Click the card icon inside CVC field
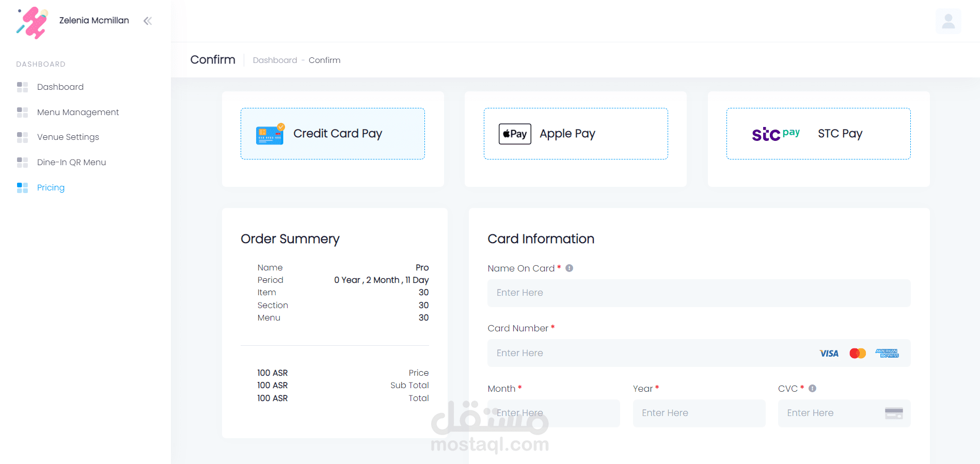Screen dimensions: 980x464 pyautogui.click(x=894, y=413)
